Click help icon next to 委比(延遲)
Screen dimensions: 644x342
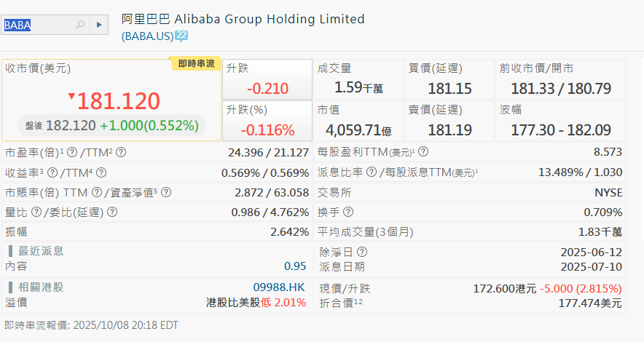[111, 212]
